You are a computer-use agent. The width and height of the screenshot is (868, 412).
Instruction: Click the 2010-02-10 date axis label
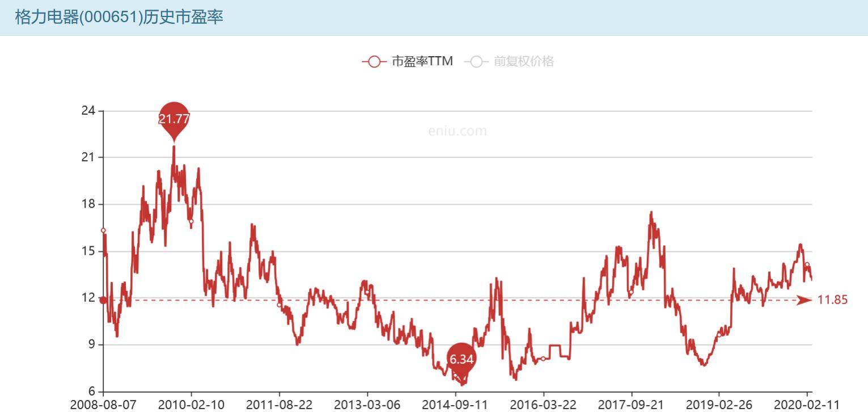(191, 405)
